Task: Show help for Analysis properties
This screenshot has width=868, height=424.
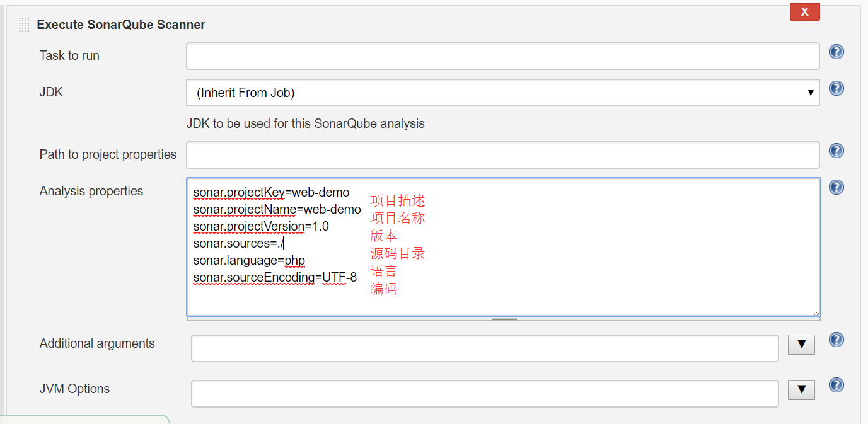Action: pos(836,187)
